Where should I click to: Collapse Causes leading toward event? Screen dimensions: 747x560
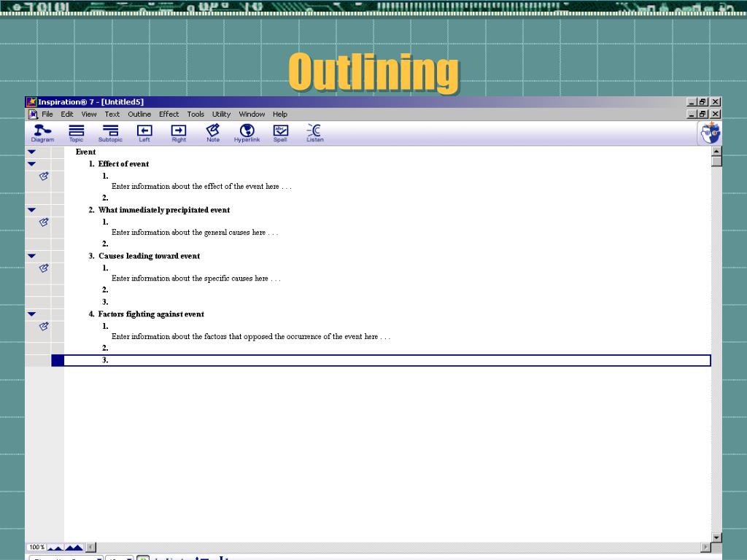[32, 256]
